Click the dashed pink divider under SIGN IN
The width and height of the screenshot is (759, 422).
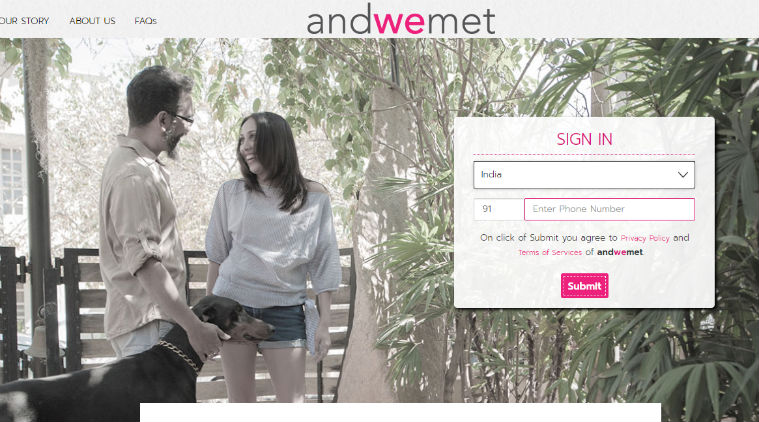584,154
